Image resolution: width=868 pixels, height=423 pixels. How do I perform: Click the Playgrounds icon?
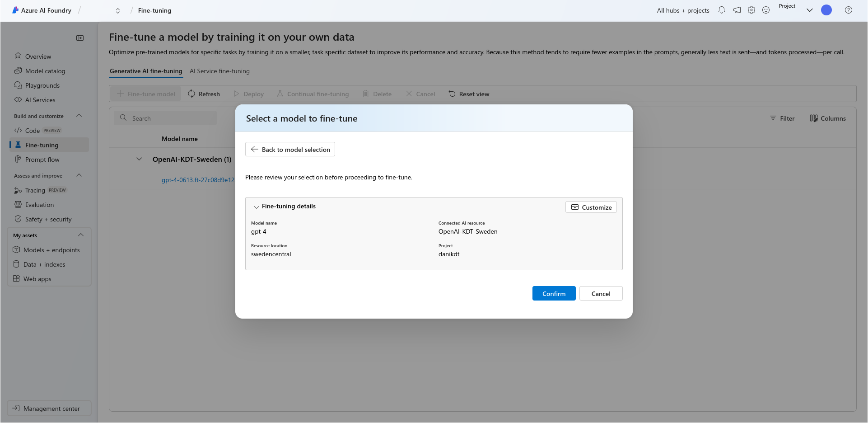pyautogui.click(x=18, y=85)
